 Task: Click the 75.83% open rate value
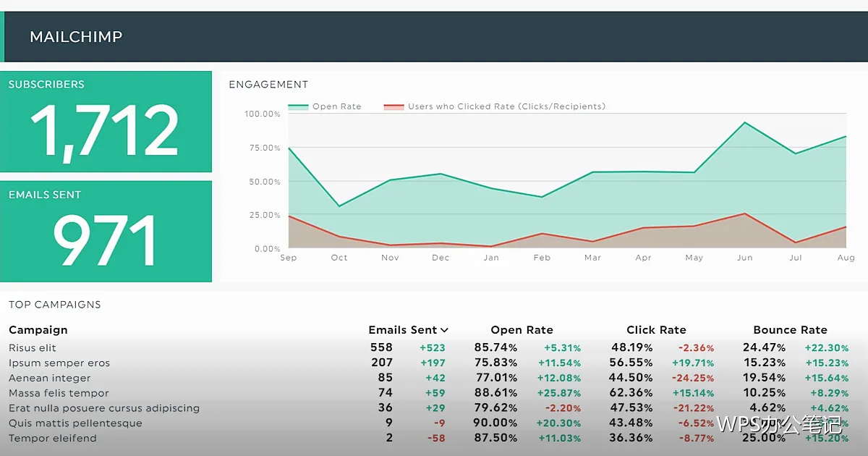496,363
